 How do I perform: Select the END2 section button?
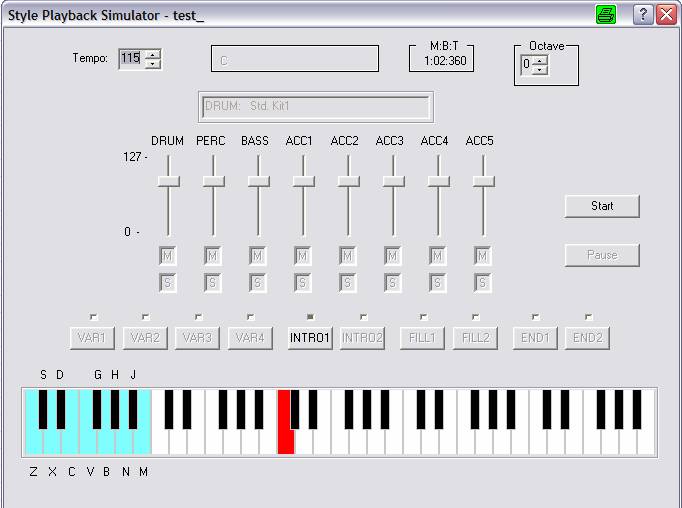point(588,338)
